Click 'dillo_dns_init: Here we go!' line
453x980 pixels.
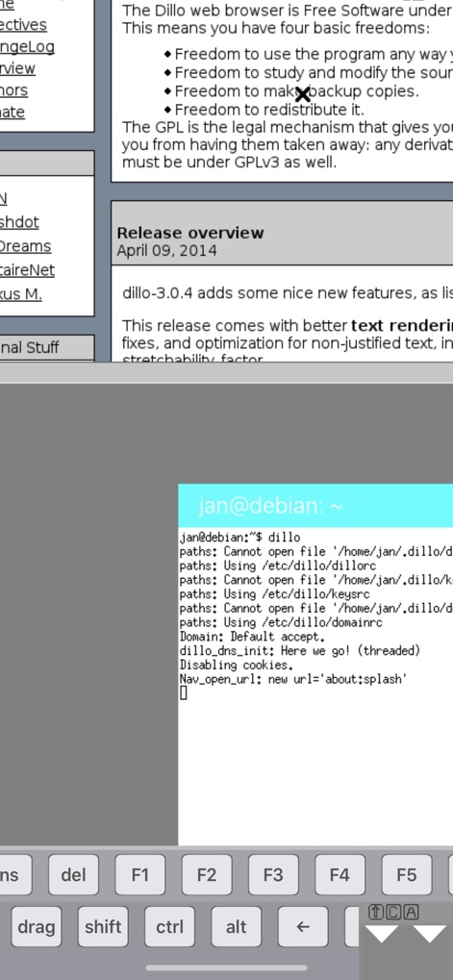300,651
